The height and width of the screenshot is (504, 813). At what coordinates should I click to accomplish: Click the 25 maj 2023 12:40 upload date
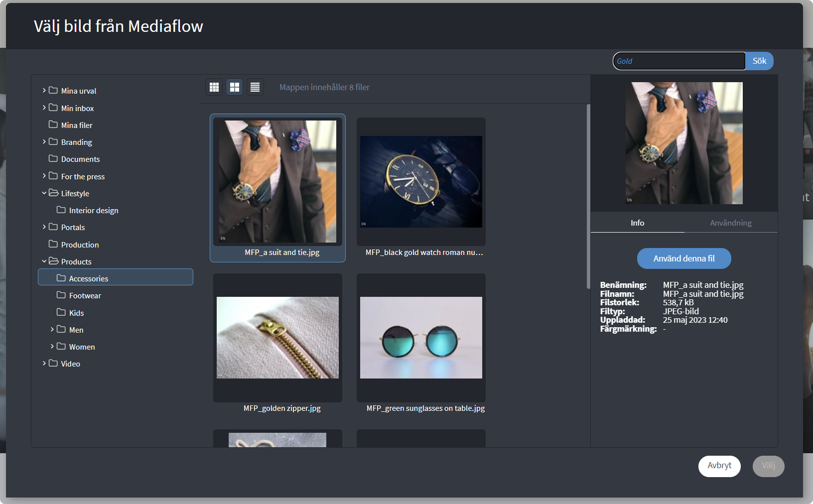[695, 320]
